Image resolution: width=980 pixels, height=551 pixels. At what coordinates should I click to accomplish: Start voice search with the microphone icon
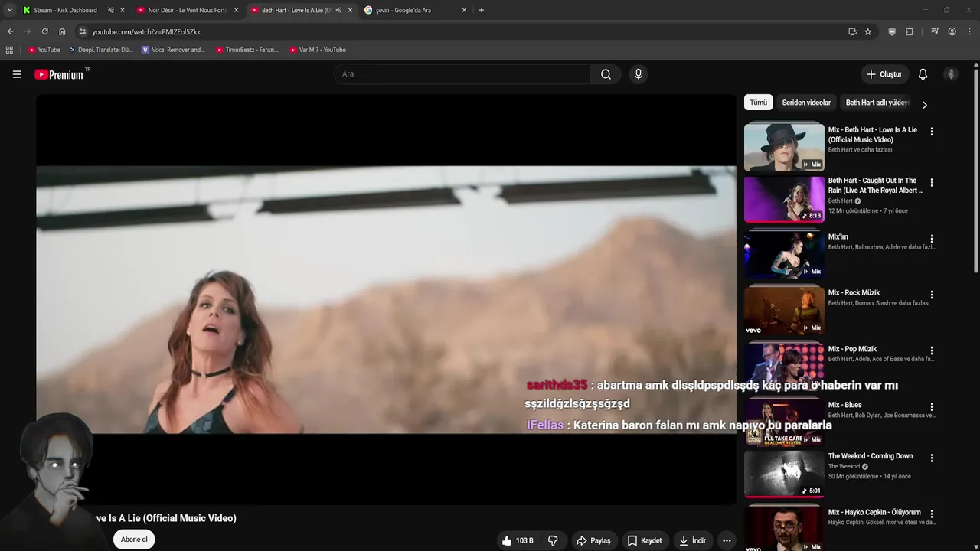click(x=638, y=74)
